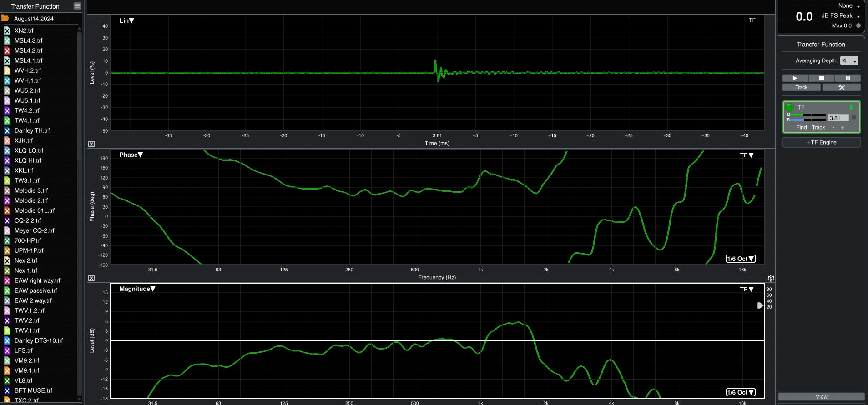Pause measurement with the pause button

(848, 78)
